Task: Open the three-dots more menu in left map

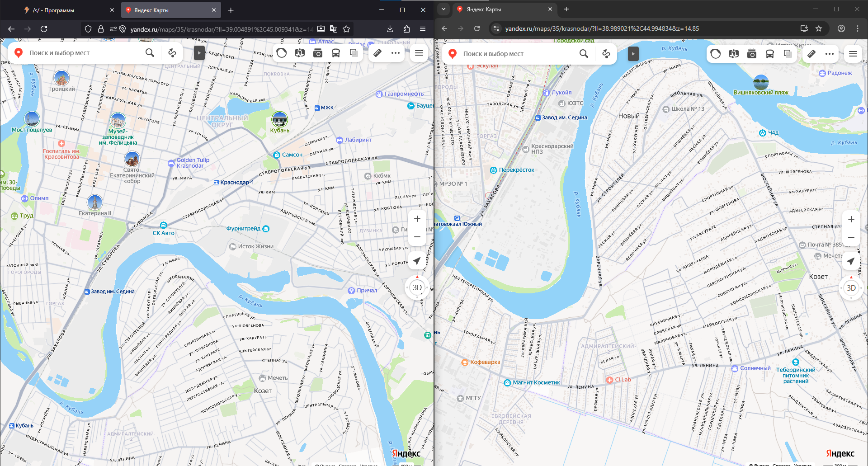Action: point(396,53)
